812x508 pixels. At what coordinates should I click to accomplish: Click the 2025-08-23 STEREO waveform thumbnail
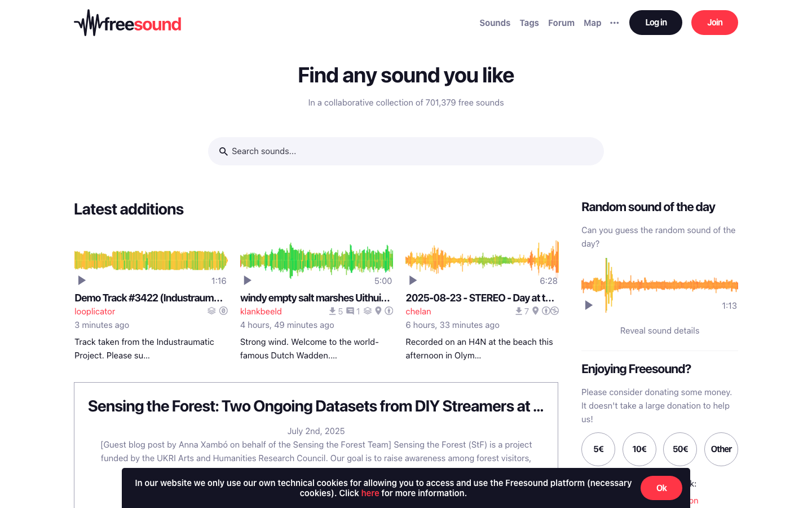point(482,260)
